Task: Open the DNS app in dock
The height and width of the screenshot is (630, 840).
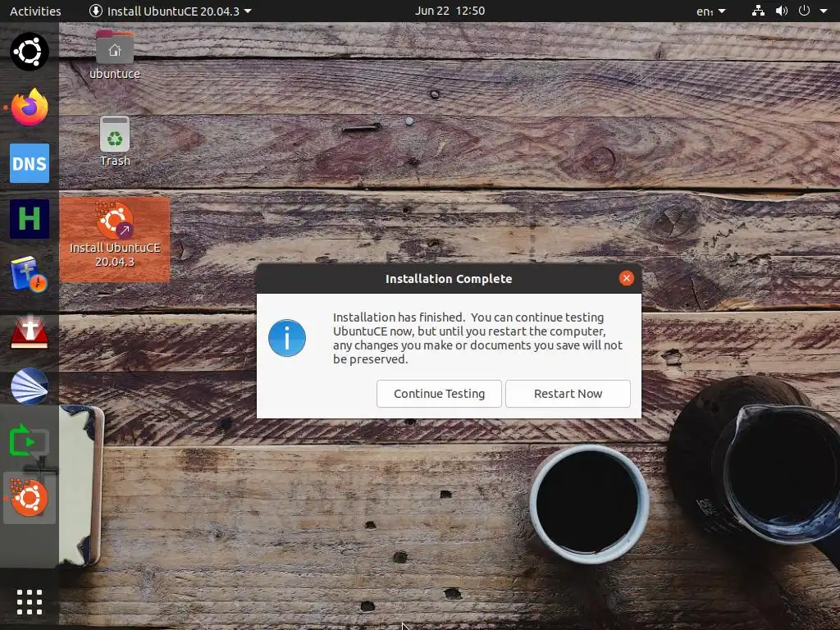Action: pos(30,163)
